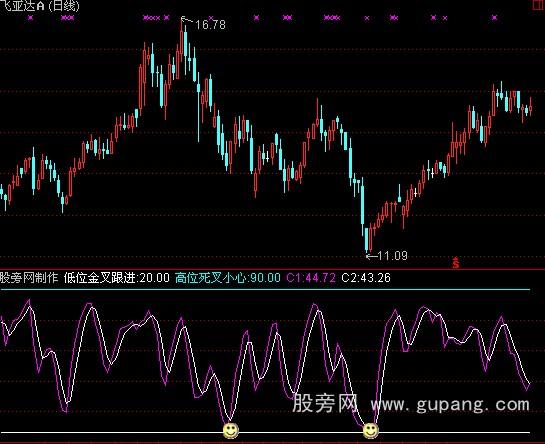
Task: Click the left smiley face golden-cross marker
Action: click(x=231, y=431)
